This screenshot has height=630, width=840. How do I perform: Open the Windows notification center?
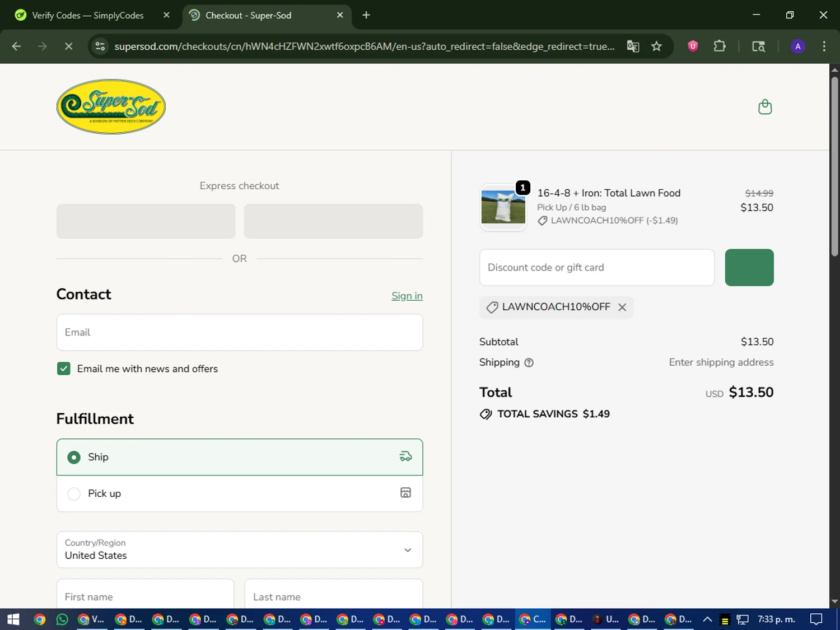pyautogui.click(x=816, y=619)
